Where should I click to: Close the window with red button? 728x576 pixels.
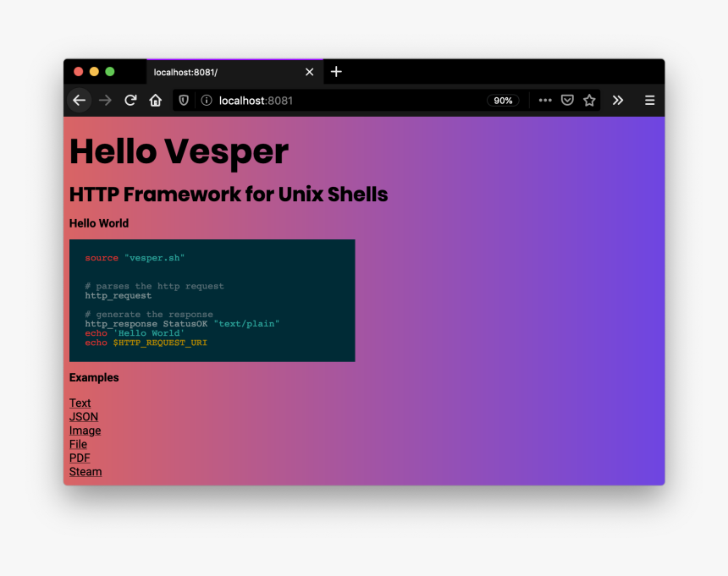(79, 71)
